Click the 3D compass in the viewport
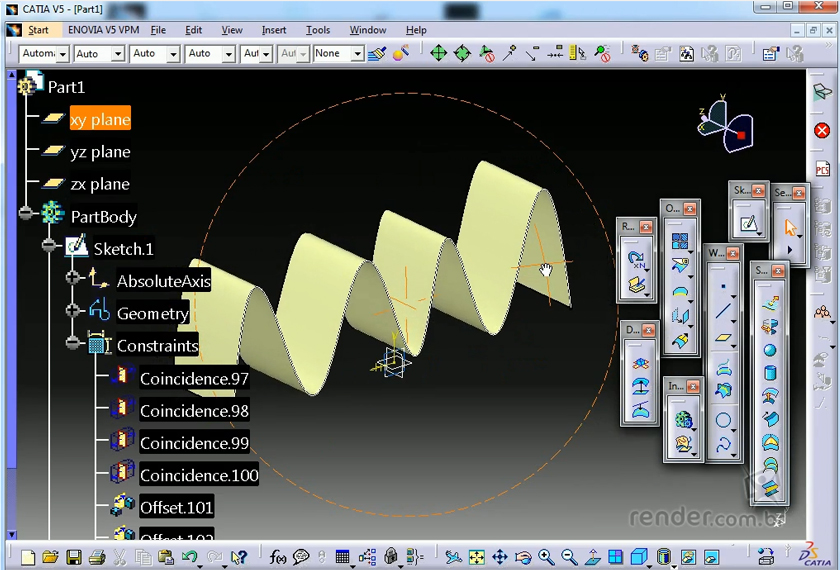840x570 pixels. click(x=723, y=127)
